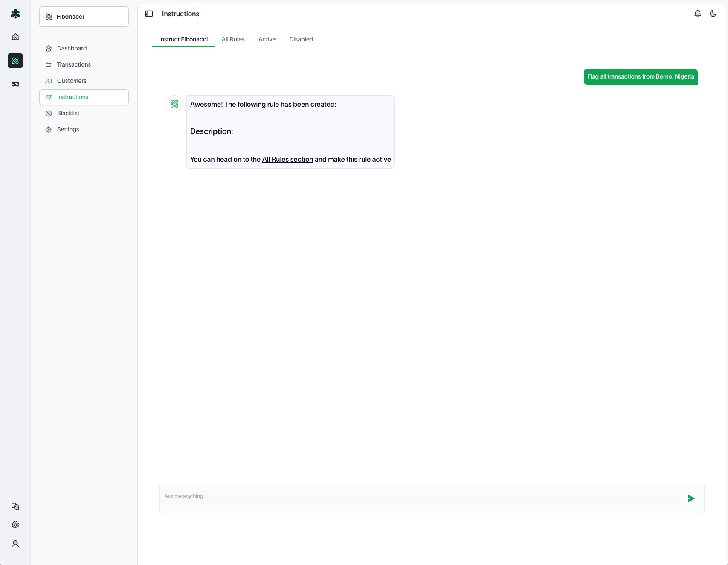Open the user profile icon

15,544
